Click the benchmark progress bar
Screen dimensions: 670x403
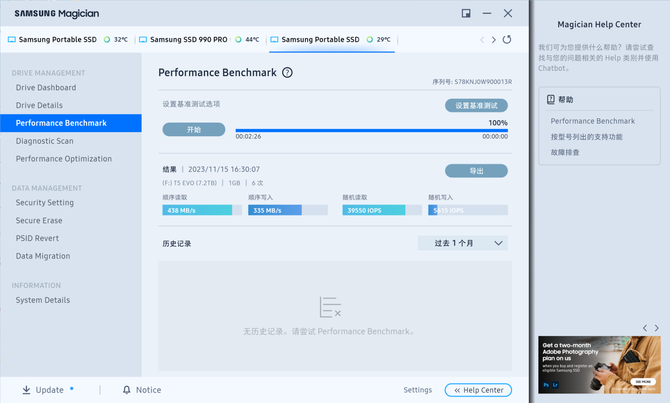click(x=371, y=131)
